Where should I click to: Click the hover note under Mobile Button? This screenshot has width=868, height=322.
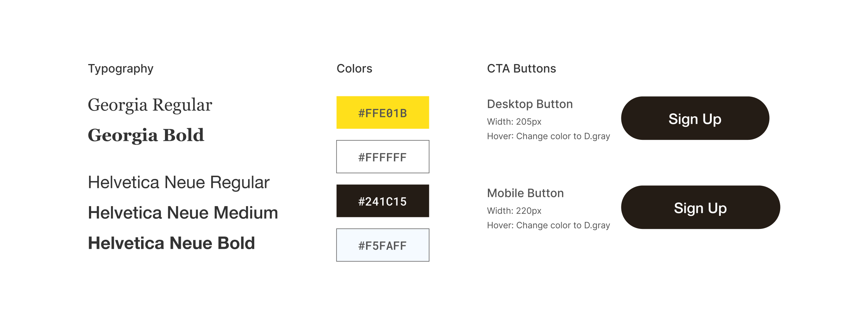click(548, 226)
